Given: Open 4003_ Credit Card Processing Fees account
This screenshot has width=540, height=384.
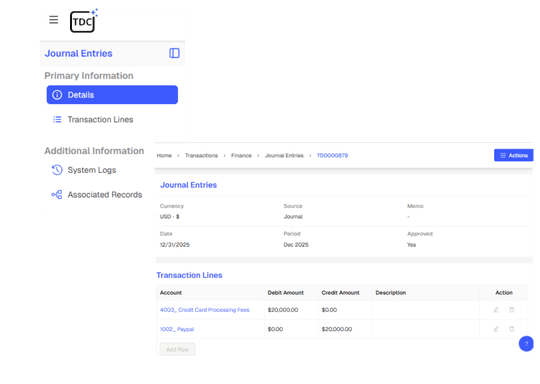Looking at the screenshot, I should (205, 310).
